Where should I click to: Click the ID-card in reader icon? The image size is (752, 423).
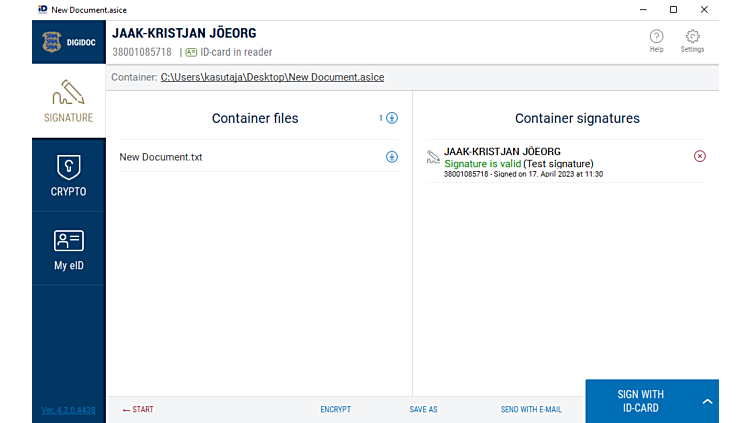(x=191, y=52)
